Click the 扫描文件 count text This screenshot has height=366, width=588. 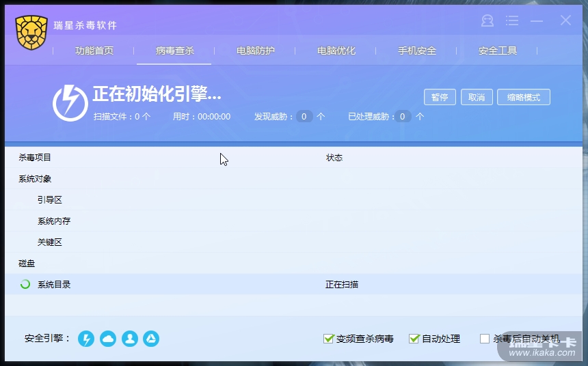click(122, 117)
